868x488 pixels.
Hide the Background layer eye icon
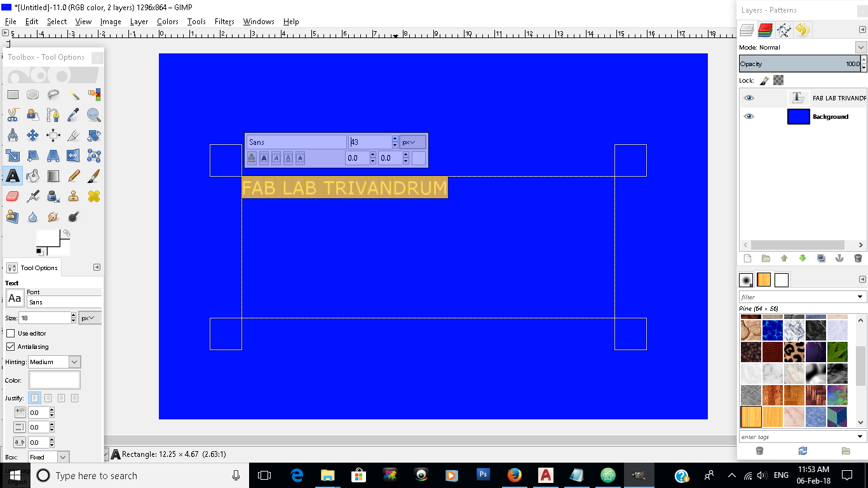tap(749, 116)
